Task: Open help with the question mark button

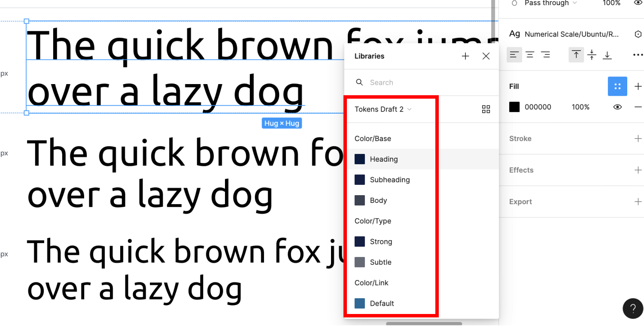Action: point(633,308)
